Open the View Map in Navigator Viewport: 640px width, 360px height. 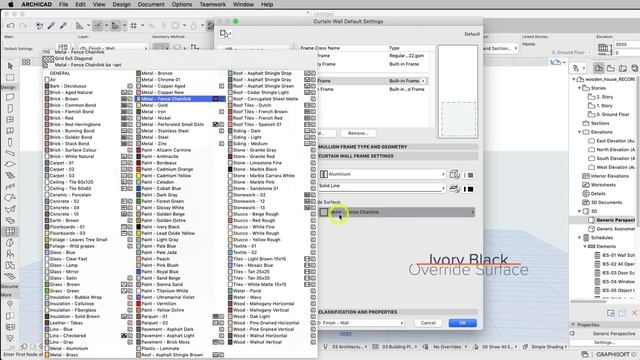[x=611, y=68]
